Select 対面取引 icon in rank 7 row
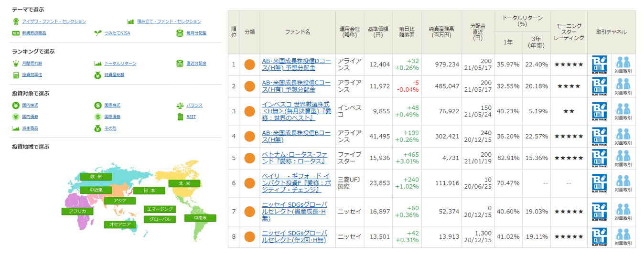 coord(623,212)
